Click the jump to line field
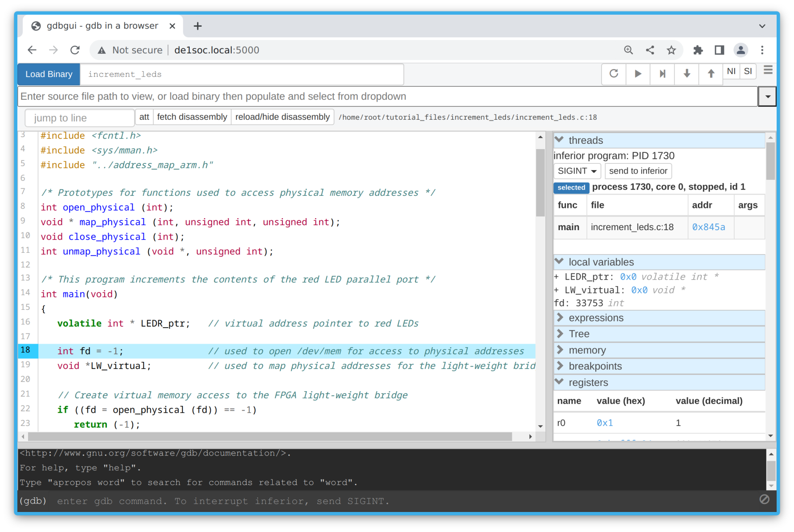Image resolution: width=794 pixels, height=532 pixels. tap(79, 118)
